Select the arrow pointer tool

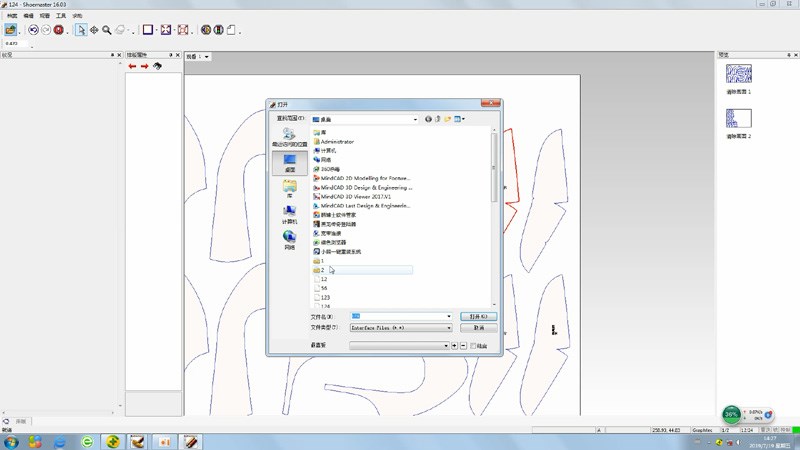tap(80, 30)
